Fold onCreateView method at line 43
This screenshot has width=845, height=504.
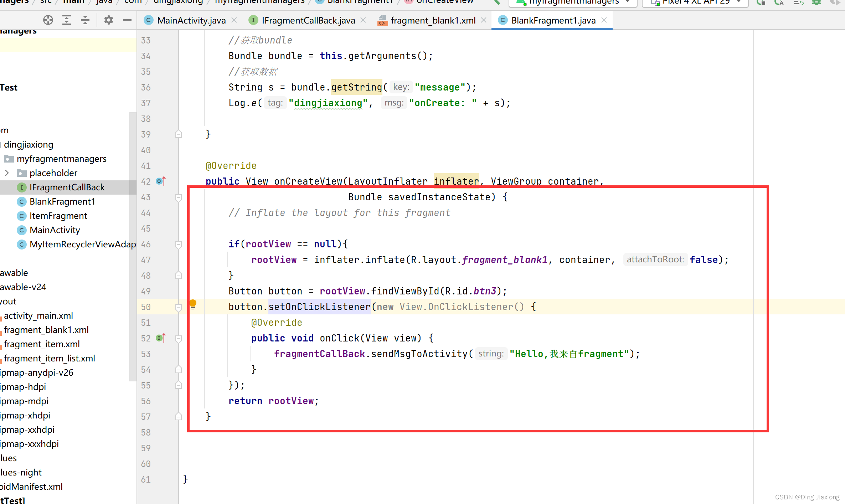(179, 197)
